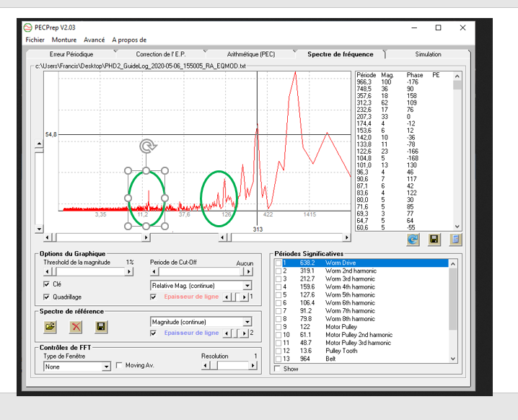Check the Worm 2nd harmonic box
The width and height of the screenshot is (518, 420).
point(278,271)
